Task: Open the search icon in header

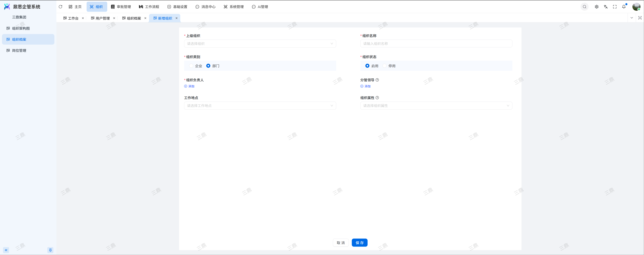Action: click(584, 7)
